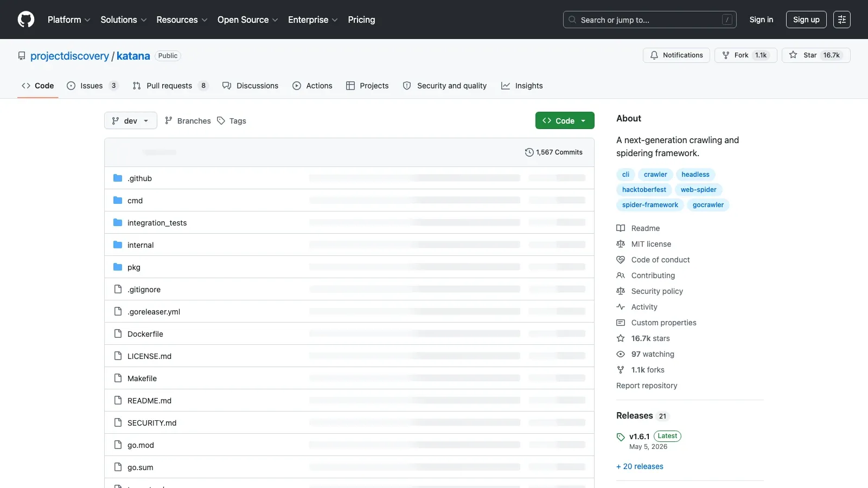The width and height of the screenshot is (868, 488).
Task: Open the Discussions tab
Action: click(251, 86)
